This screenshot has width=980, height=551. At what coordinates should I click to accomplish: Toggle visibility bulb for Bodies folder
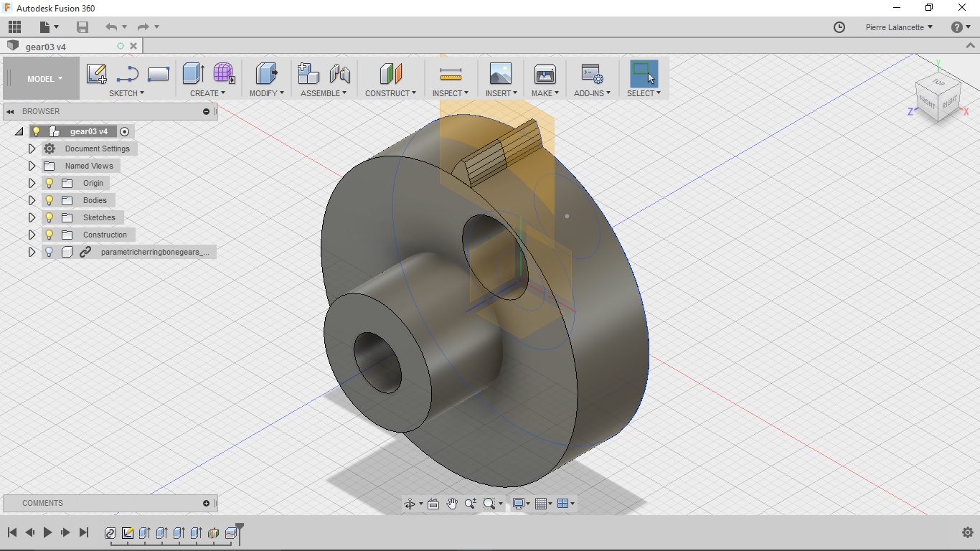point(50,200)
